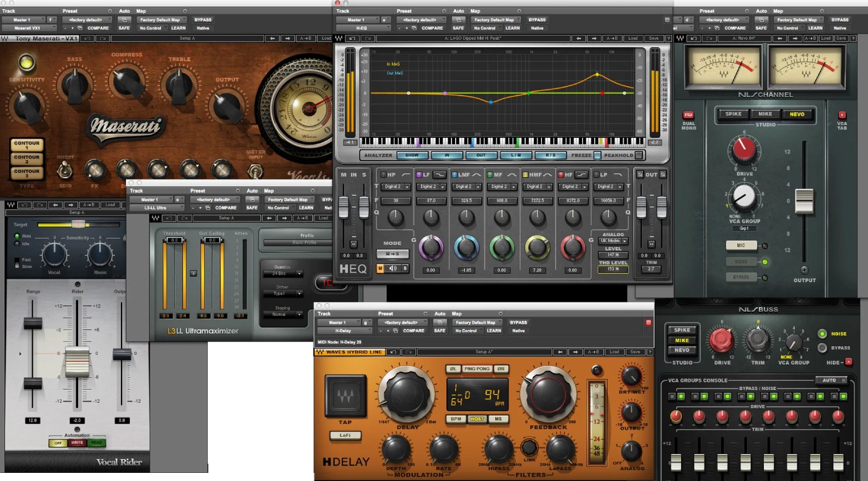The image size is (868, 481).
Task: Click the red DRIVE knob in NLS Channel
Action: point(744,149)
